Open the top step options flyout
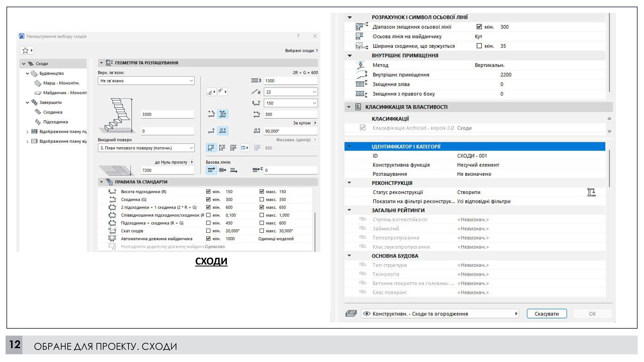The height and width of the screenshot is (362, 644). tap(223, 92)
